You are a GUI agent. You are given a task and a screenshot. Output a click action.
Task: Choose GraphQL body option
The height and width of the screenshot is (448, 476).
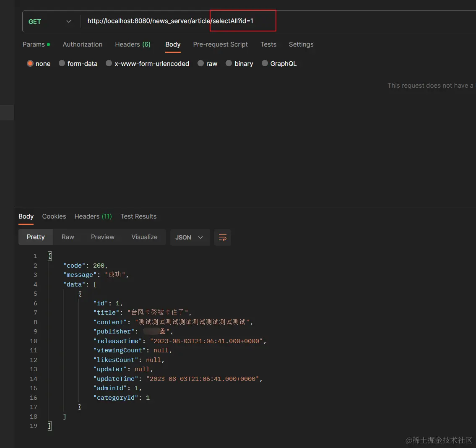point(265,63)
